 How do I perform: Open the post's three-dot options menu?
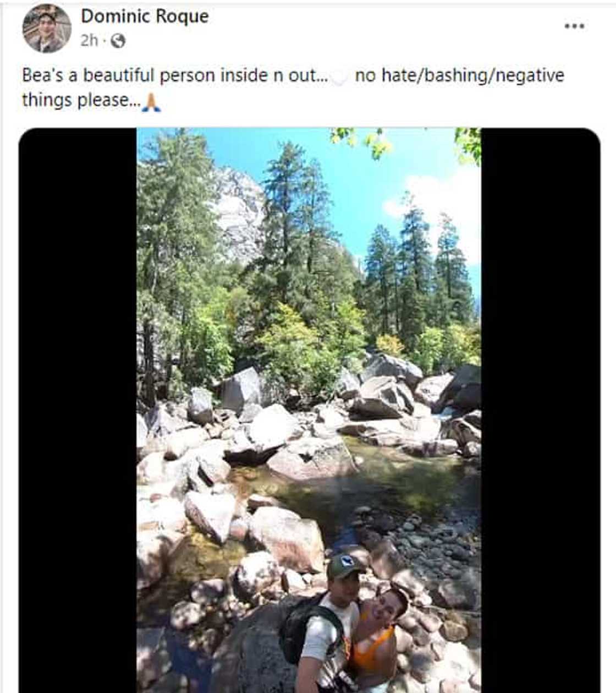574,26
